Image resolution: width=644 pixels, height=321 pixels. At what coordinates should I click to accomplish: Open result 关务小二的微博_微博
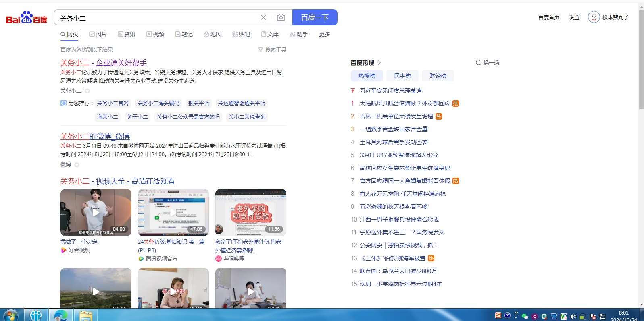click(x=95, y=136)
